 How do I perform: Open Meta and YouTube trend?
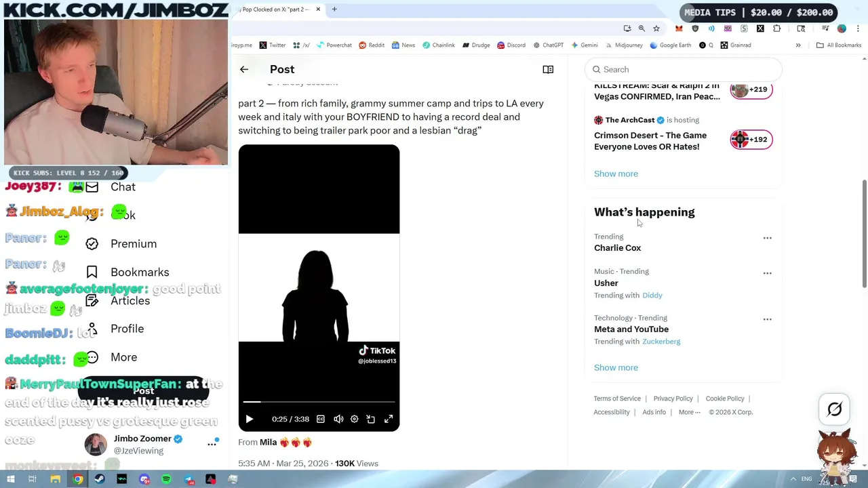(631, 329)
